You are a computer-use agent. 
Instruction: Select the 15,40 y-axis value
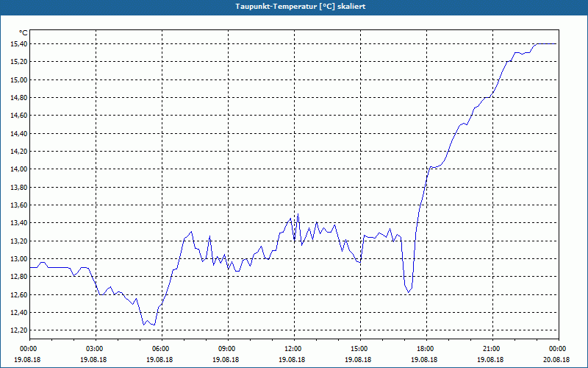[x=19, y=44]
